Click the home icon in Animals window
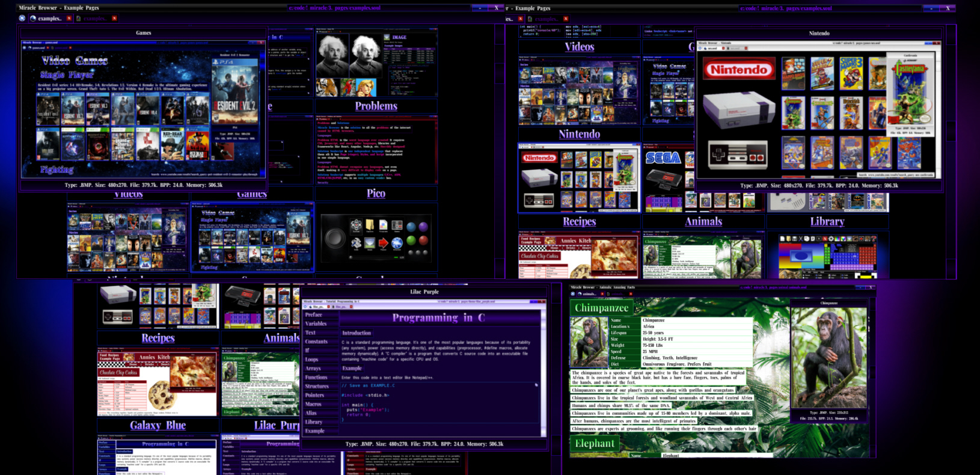The height and width of the screenshot is (475, 980). coord(574,294)
